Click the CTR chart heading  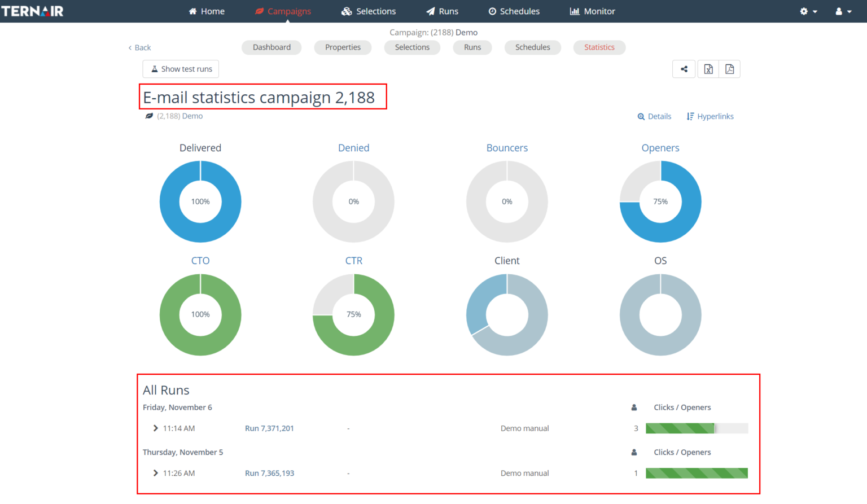[x=354, y=261]
